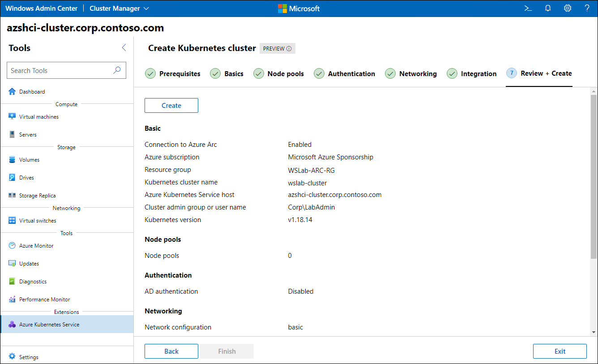Click the Search Tools field
The width and height of the screenshot is (598, 364).
pos(66,70)
